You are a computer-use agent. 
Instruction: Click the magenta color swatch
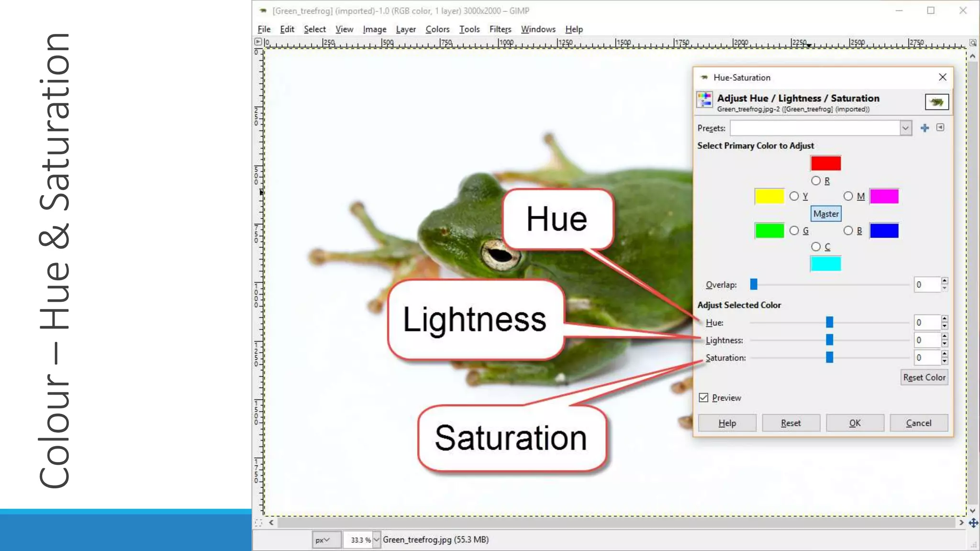884,196
